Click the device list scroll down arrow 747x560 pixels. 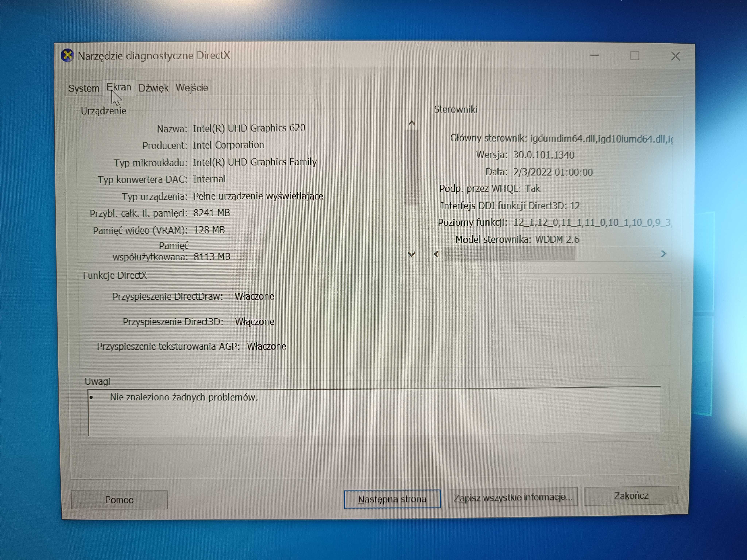click(x=411, y=254)
